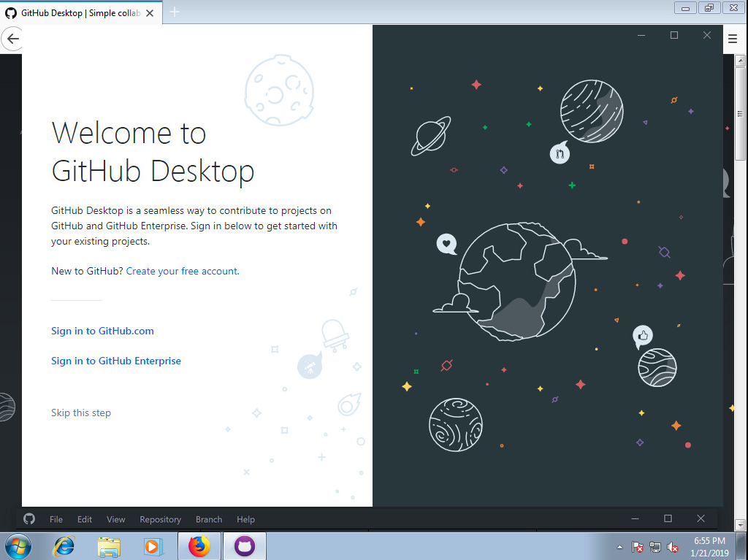The image size is (748, 560).
Task: Show hidden system tray icons
Action: 619,547
